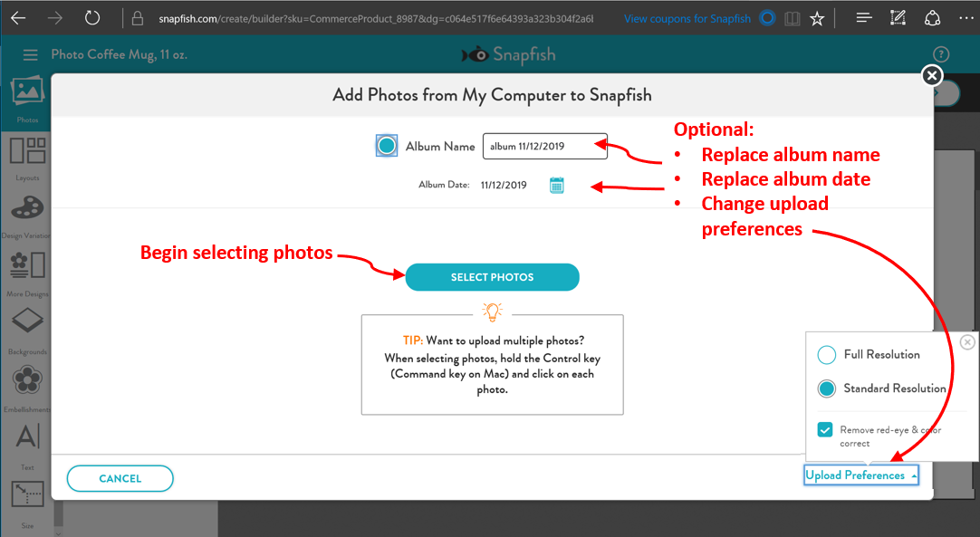This screenshot has width=980, height=537.
Task: Click View coupons for Snapfish link
Action: pyautogui.click(x=687, y=18)
